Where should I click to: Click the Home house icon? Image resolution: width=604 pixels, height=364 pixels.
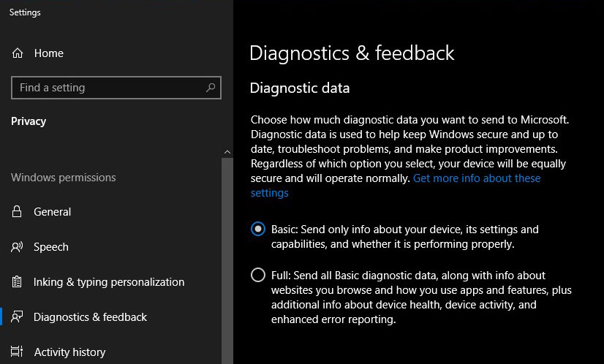click(x=18, y=53)
